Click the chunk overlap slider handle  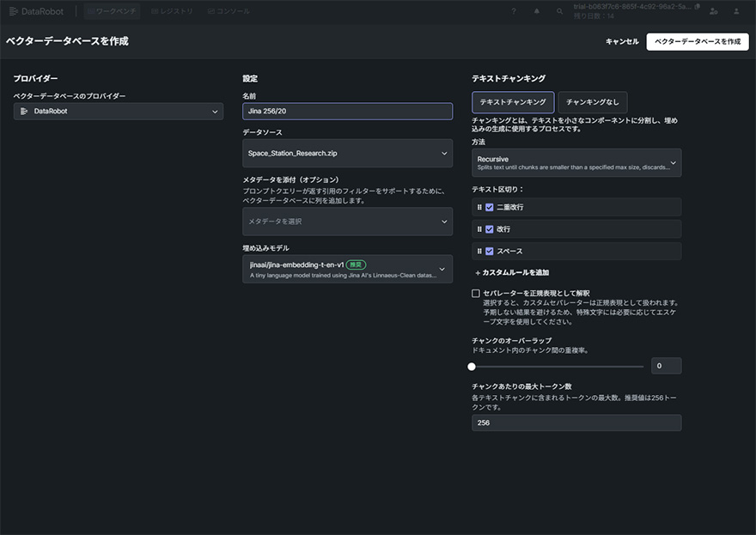pyautogui.click(x=472, y=367)
